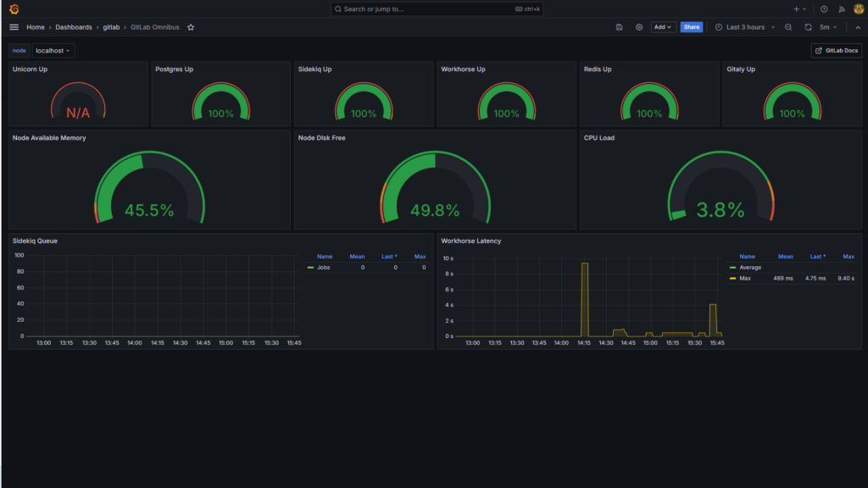Open the gitlab folder breadcrumb

[x=111, y=27]
